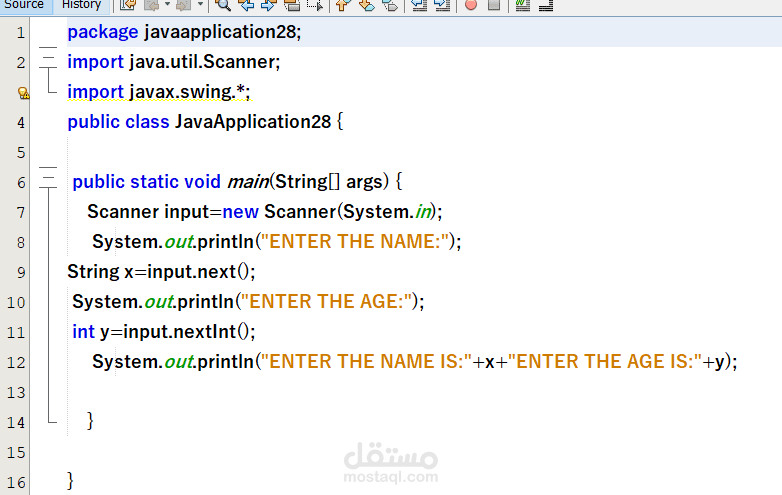This screenshot has height=495, width=782.
Task: Click the italic main method name
Action: tap(248, 181)
